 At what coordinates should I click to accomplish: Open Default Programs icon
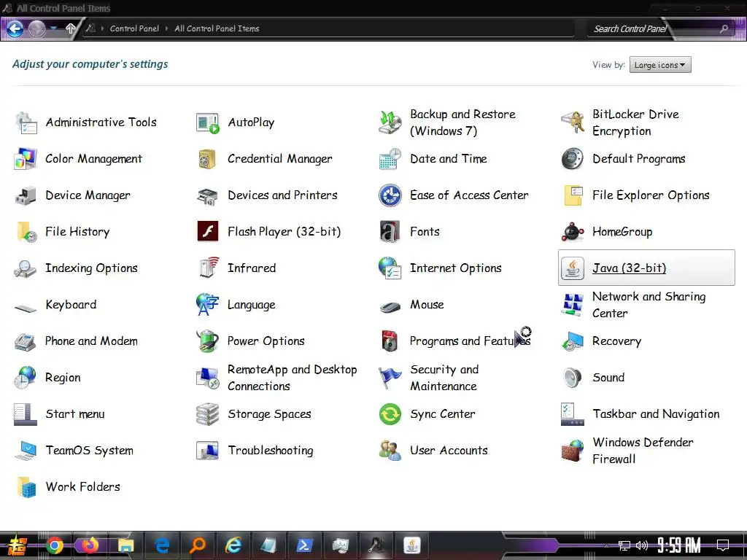[x=573, y=159]
